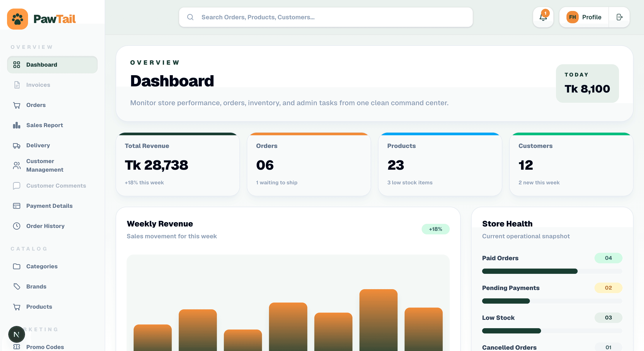The height and width of the screenshot is (351, 644).
Task: Click the +18% badge in Weekly Revenue
Action: (x=435, y=229)
